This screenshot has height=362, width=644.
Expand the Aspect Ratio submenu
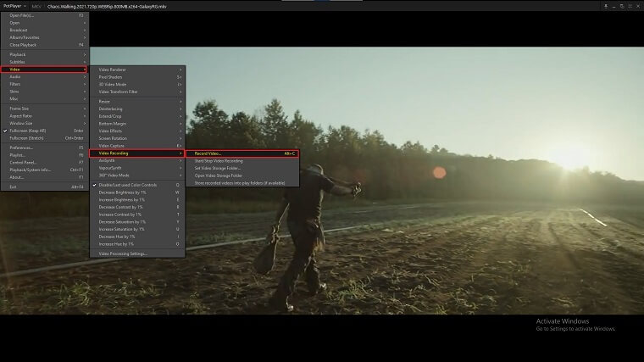click(45, 116)
